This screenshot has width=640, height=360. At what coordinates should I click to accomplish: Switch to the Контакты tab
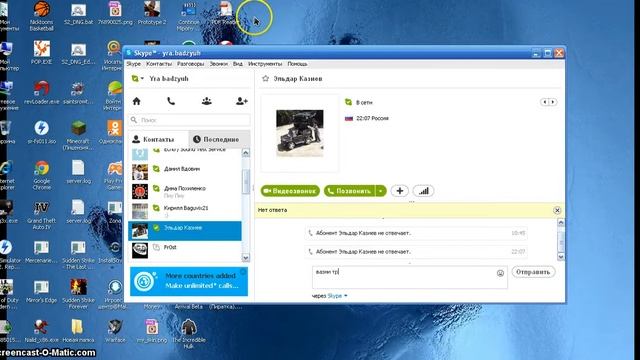159,140
